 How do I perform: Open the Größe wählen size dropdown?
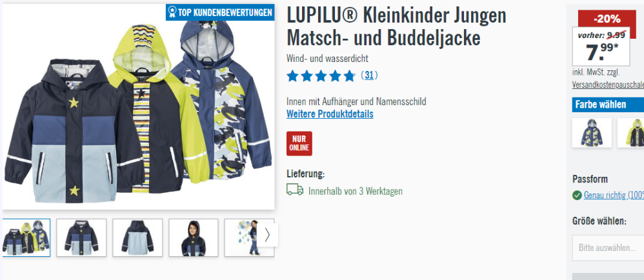608,248
